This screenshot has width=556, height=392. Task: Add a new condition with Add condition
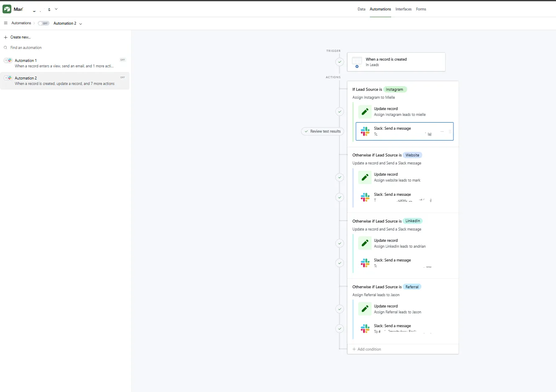366,349
